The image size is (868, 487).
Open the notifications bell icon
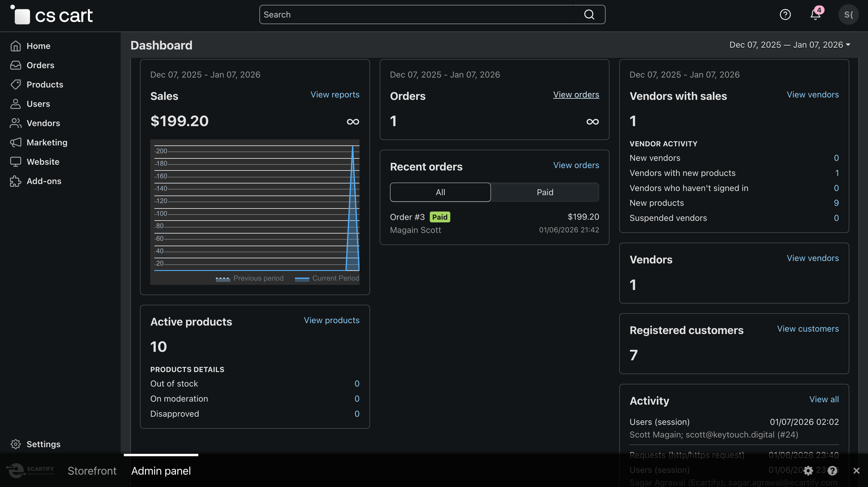[x=816, y=15]
